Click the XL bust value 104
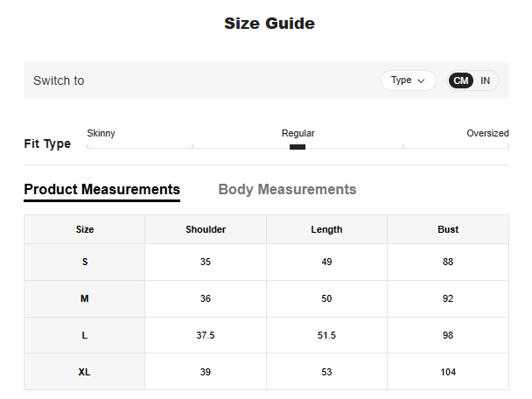 click(448, 372)
